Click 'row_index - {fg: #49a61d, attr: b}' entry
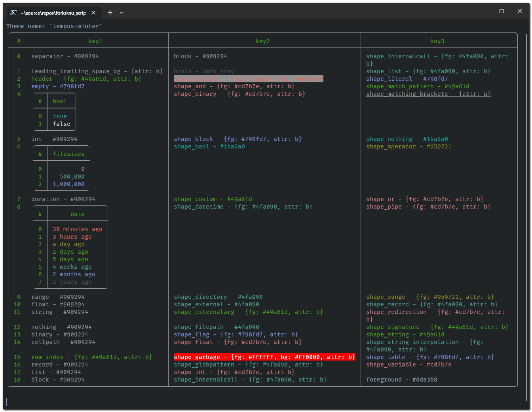Image resolution: width=532 pixels, height=412 pixels. (x=92, y=357)
